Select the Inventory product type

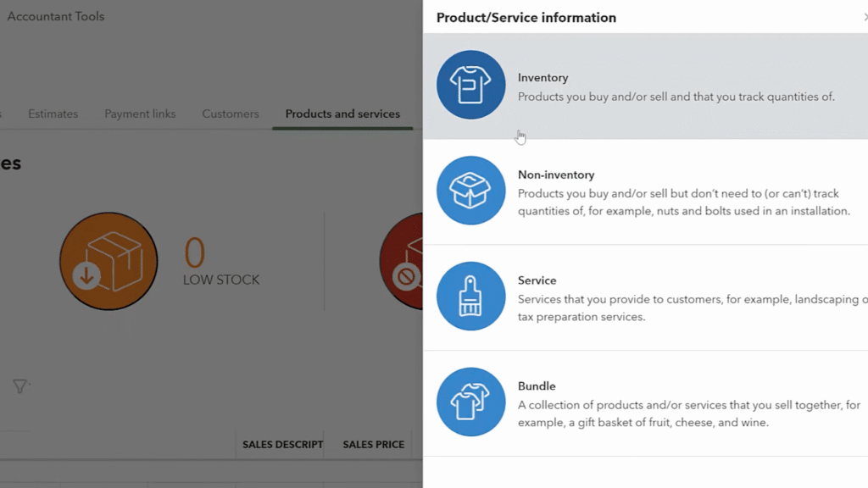pos(543,78)
